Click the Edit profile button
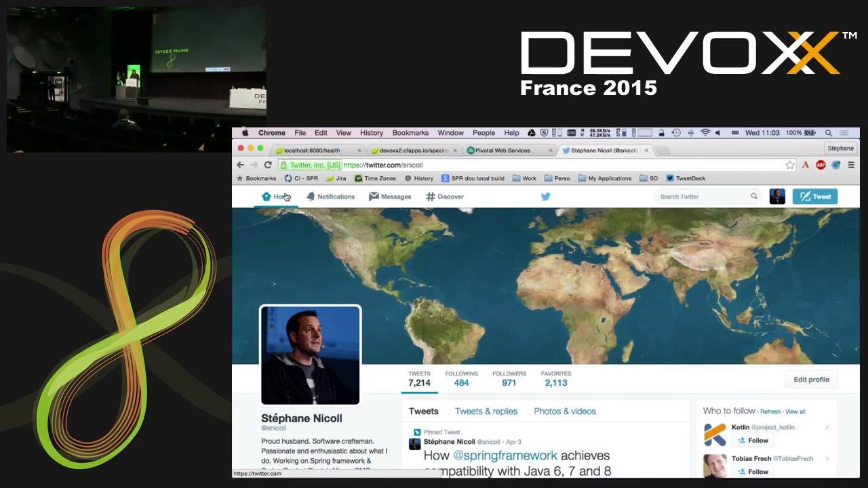The width and height of the screenshot is (868, 488). tap(812, 380)
